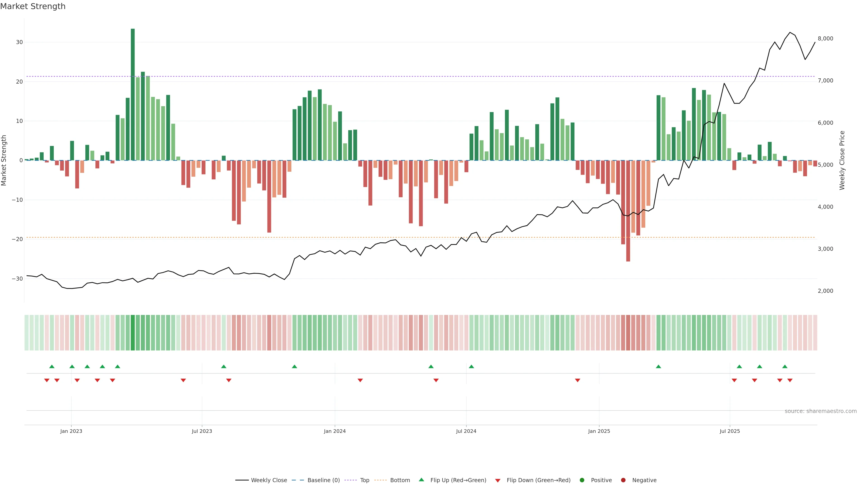This screenshot has height=488, width=868.
Task: Click Flip Down red triangle legend icon
Action: (498, 481)
